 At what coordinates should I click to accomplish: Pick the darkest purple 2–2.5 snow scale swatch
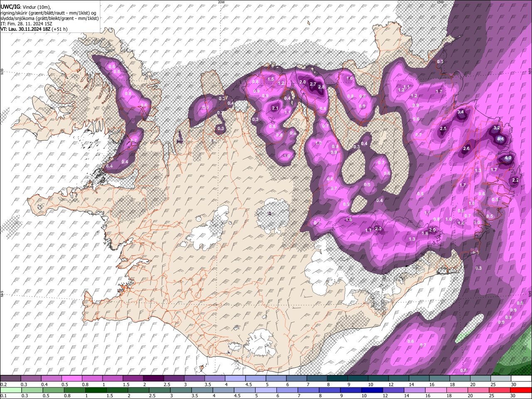(x=153, y=379)
